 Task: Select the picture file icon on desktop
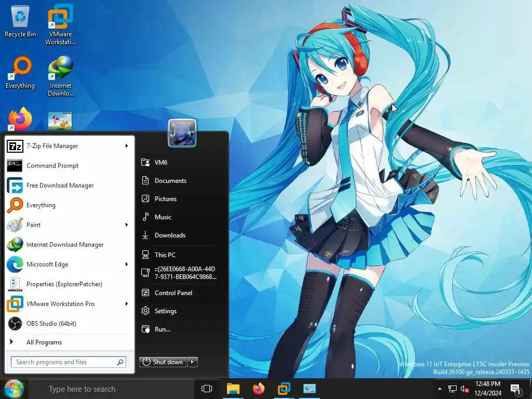[60, 121]
